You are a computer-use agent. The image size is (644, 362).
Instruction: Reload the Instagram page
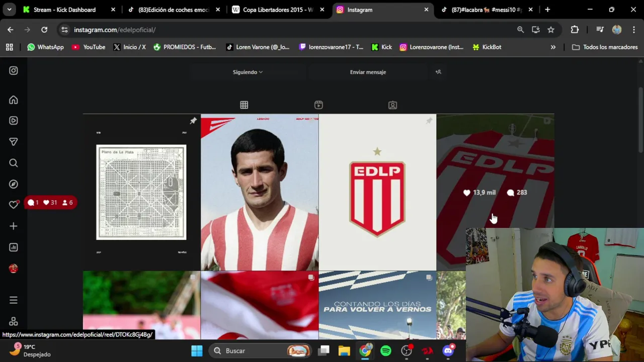(x=44, y=30)
